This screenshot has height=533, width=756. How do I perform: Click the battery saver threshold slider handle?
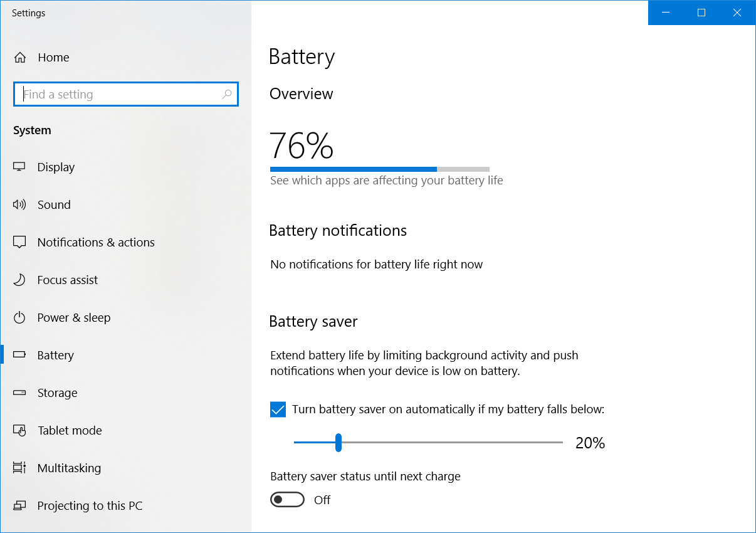pyautogui.click(x=339, y=443)
